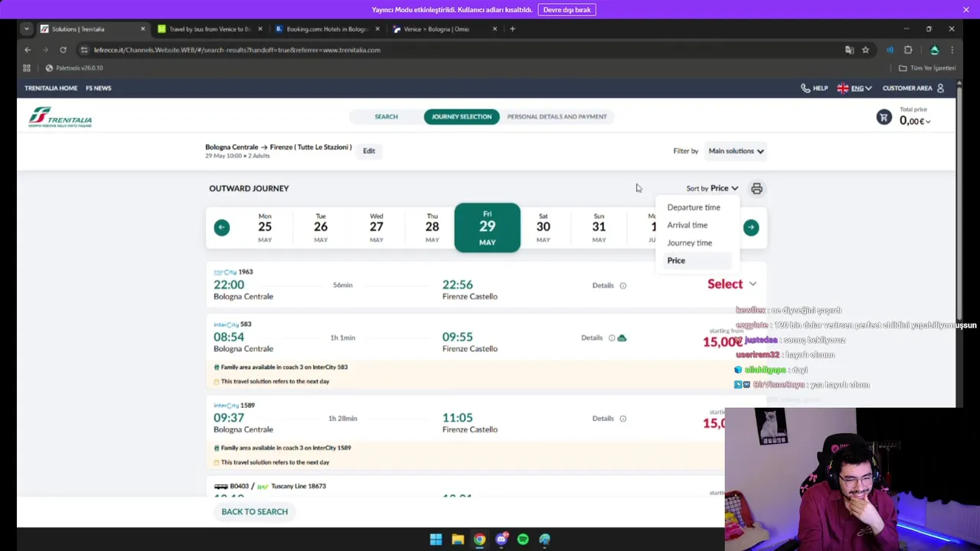The image size is (980, 551).
Task: Open new browser tab with plus
Action: click(x=512, y=29)
